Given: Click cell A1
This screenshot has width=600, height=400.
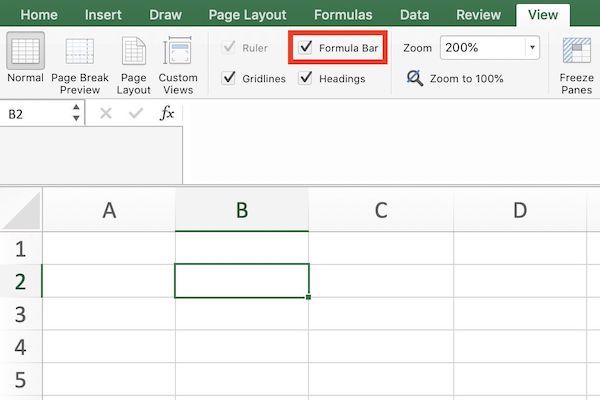Looking at the screenshot, I should [x=109, y=248].
